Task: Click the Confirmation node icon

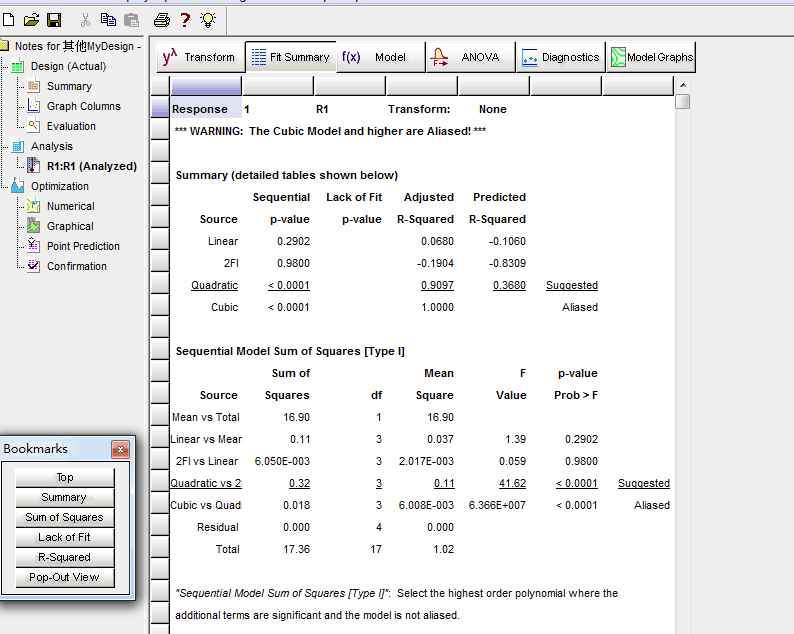Action: tap(33, 265)
